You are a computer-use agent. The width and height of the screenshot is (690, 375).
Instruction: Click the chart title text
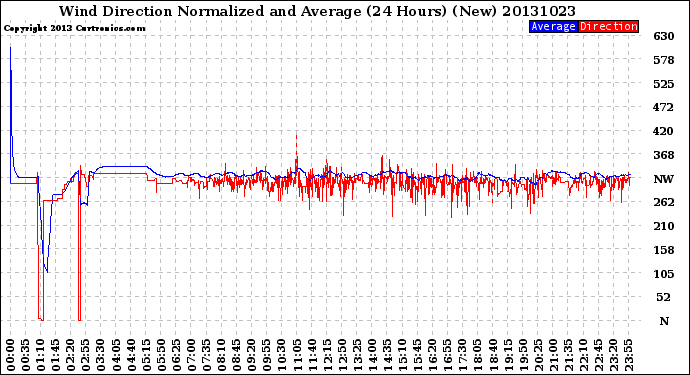[317, 11]
